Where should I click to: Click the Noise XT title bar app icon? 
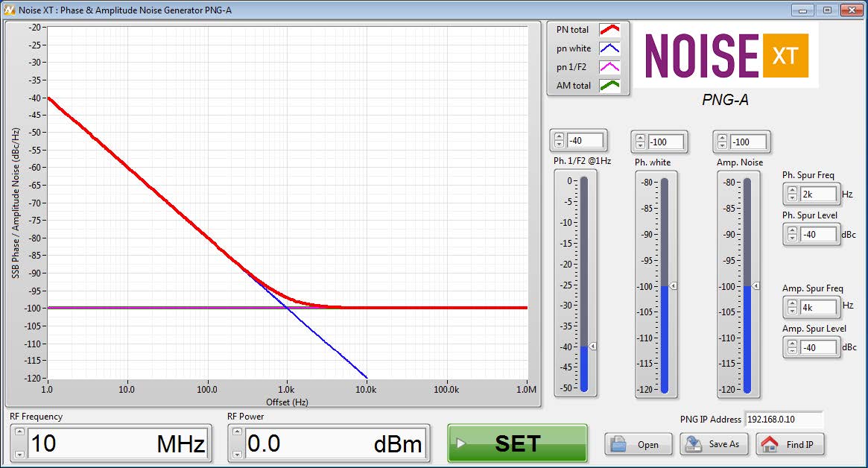pyautogui.click(x=9, y=10)
